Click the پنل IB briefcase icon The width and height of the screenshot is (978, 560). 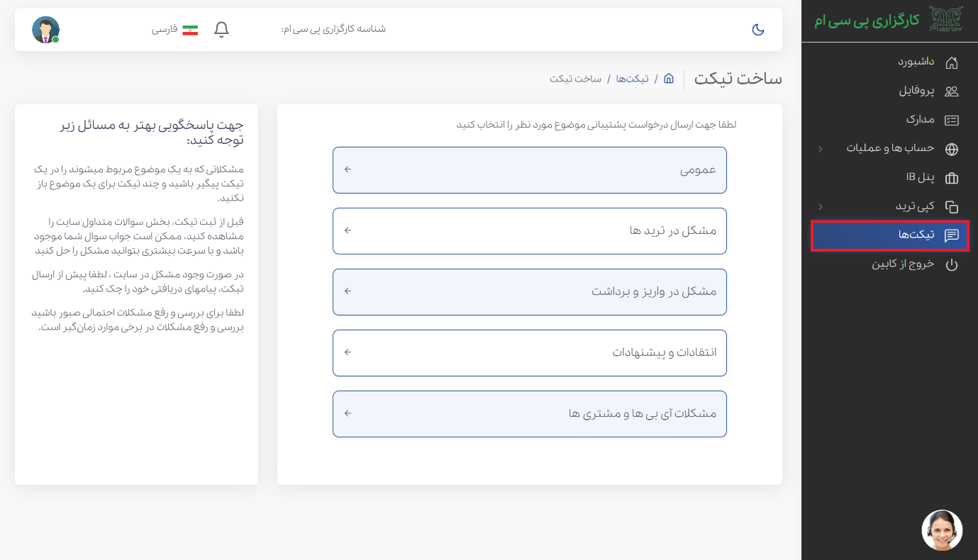[952, 178]
